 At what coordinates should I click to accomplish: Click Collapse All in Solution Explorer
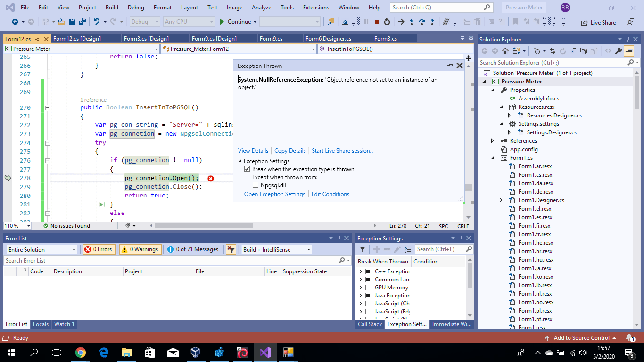coord(573,51)
